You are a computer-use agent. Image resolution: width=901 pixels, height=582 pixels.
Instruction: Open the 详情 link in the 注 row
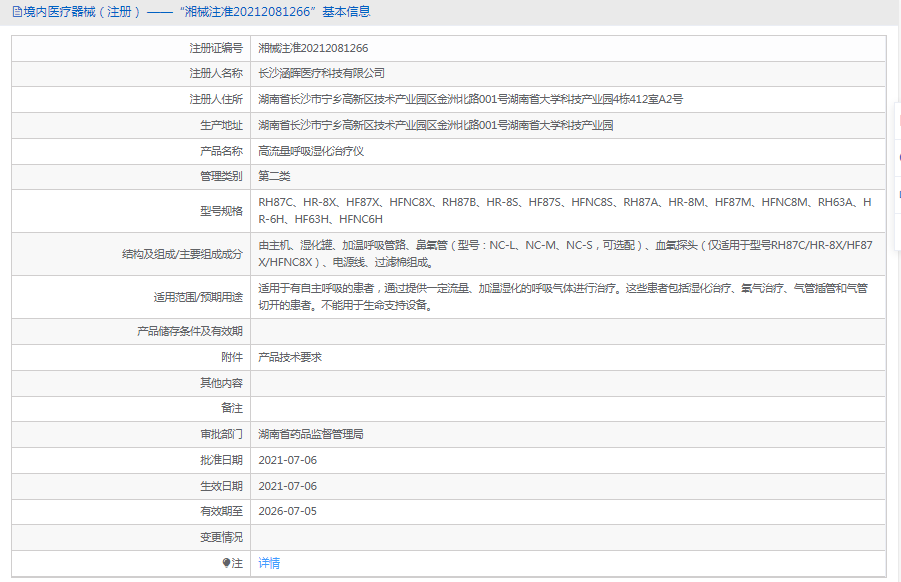tap(269, 563)
